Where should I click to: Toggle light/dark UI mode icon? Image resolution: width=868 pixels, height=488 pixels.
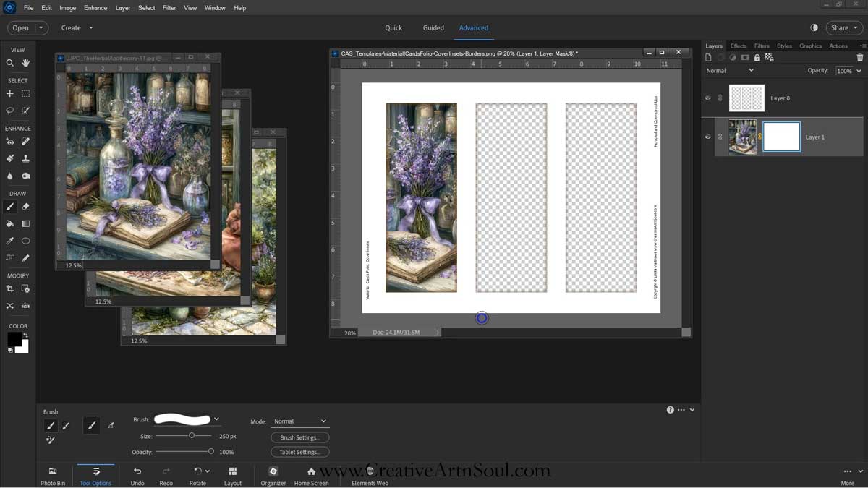tap(814, 27)
